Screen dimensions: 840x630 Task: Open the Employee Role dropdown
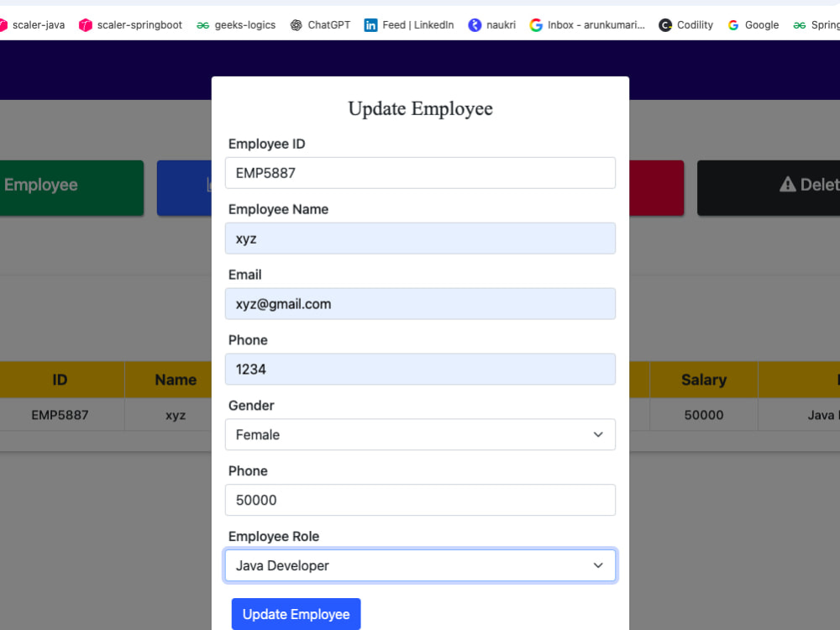tap(420, 565)
